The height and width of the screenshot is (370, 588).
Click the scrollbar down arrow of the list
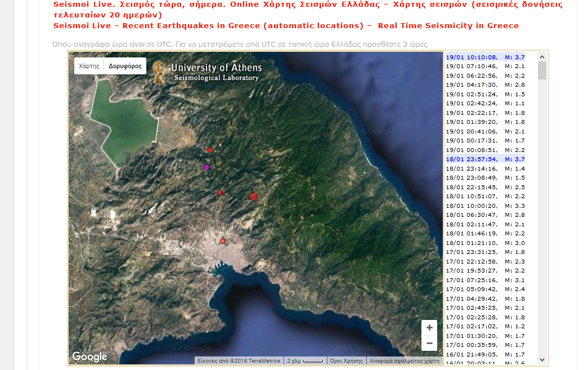click(541, 359)
